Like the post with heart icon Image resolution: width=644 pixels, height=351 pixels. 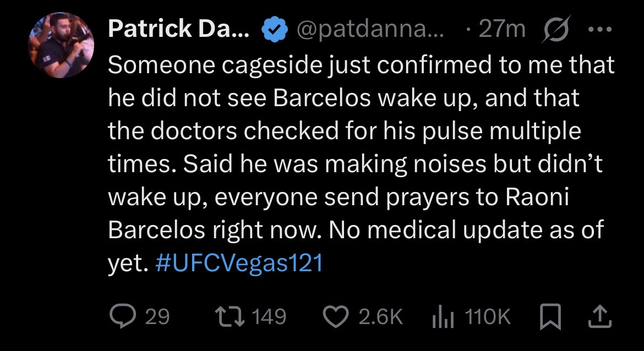point(336,317)
